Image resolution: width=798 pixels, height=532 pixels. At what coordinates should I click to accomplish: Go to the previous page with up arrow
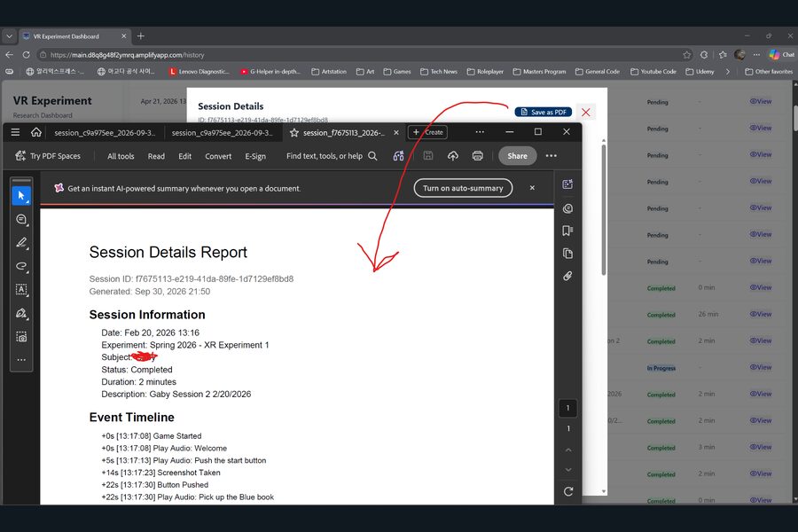pyautogui.click(x=568, y=450)
